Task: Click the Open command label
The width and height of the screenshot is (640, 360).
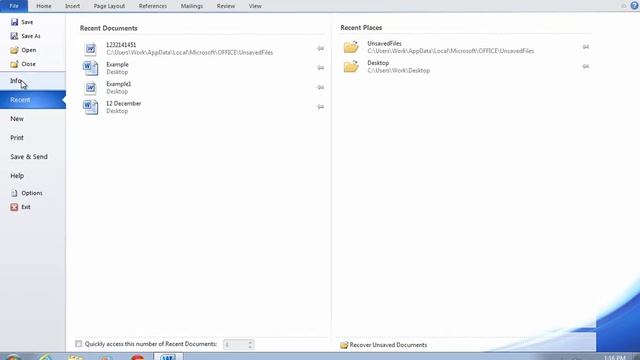Action: pyautogui.click(x=29, y=50)
